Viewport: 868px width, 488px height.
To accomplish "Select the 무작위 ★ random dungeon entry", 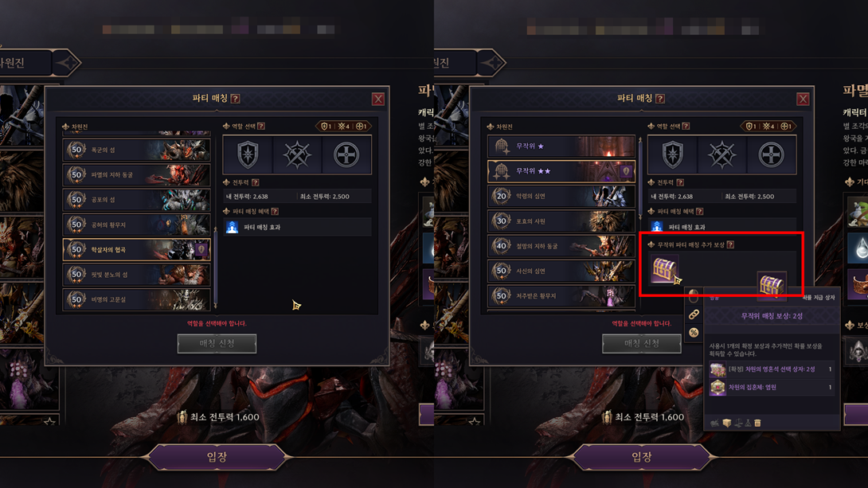I will (x=561, y=146).
